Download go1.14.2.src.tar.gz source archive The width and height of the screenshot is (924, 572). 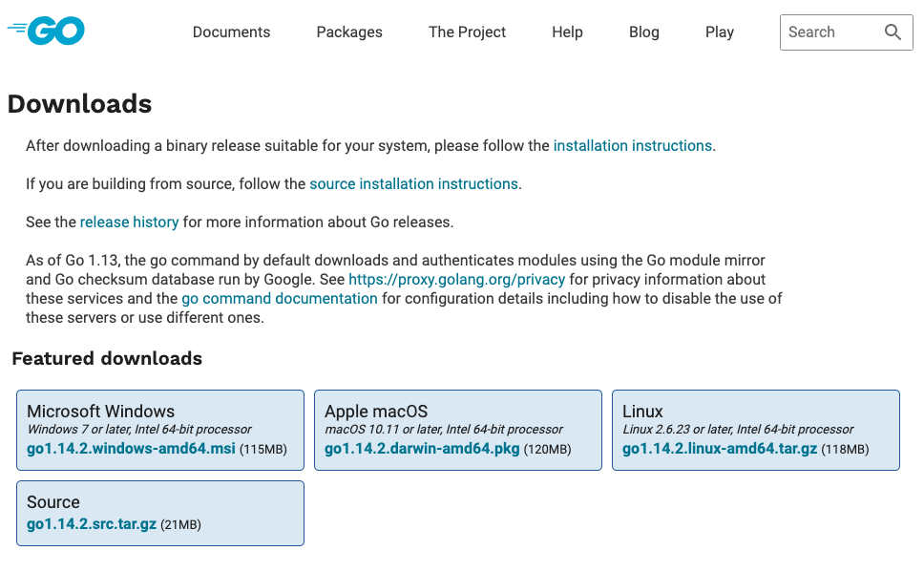(92, 524)
